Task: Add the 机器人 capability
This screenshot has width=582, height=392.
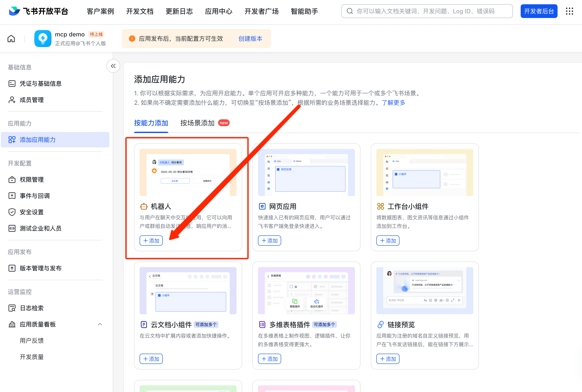Action: pos(151,241)
